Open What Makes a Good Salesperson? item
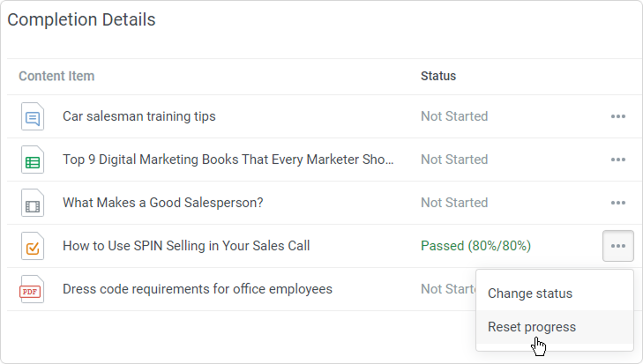The image size is (643, 364). click(x=163, y=203)
